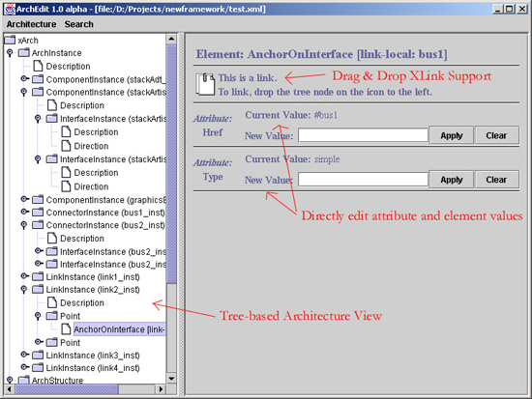The image size is (532, 399).
Task: Click horizontal scrollbar left arrow
Action: [x=9, y=388]
